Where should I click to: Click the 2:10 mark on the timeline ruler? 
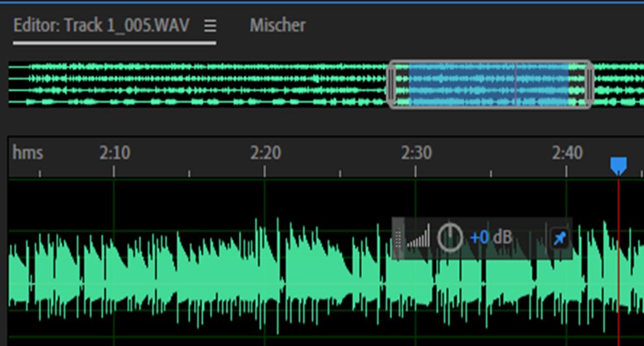coord(115,153)
